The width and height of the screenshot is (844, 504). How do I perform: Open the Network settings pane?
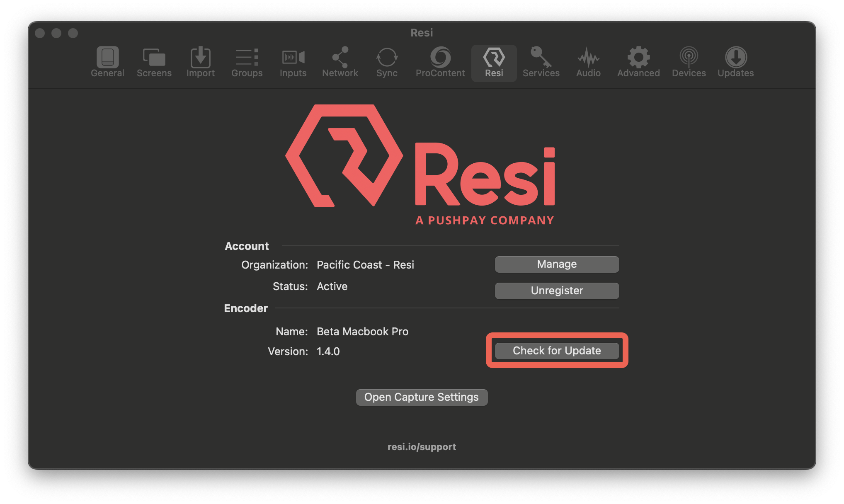[x=340, y=62]
